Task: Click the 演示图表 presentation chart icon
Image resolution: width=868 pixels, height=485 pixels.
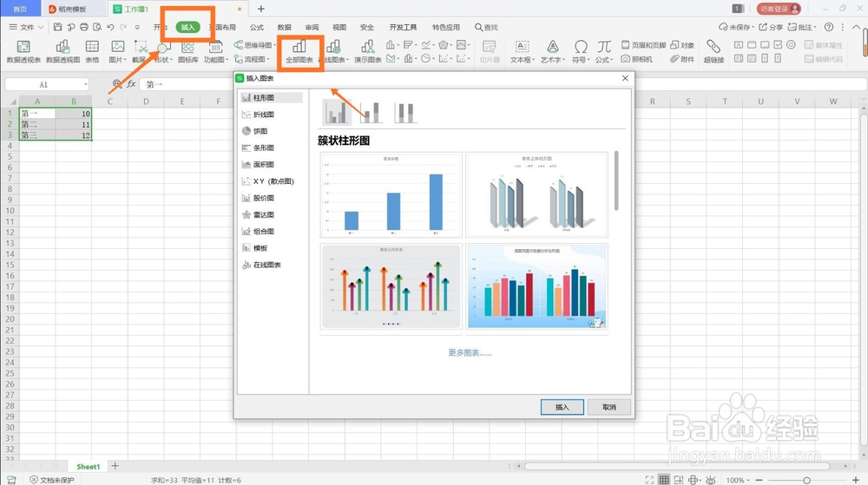Action: pos(367,51)
